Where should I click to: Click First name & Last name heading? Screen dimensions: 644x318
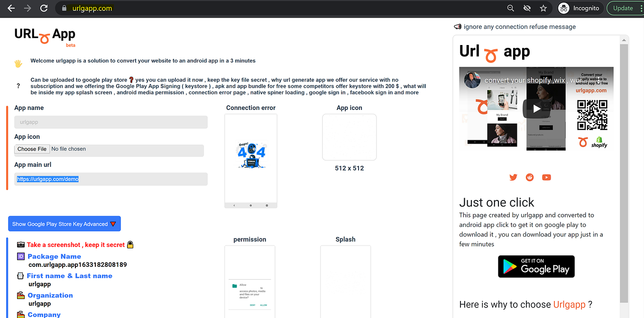pyautogui.click(x=70, y=276)
